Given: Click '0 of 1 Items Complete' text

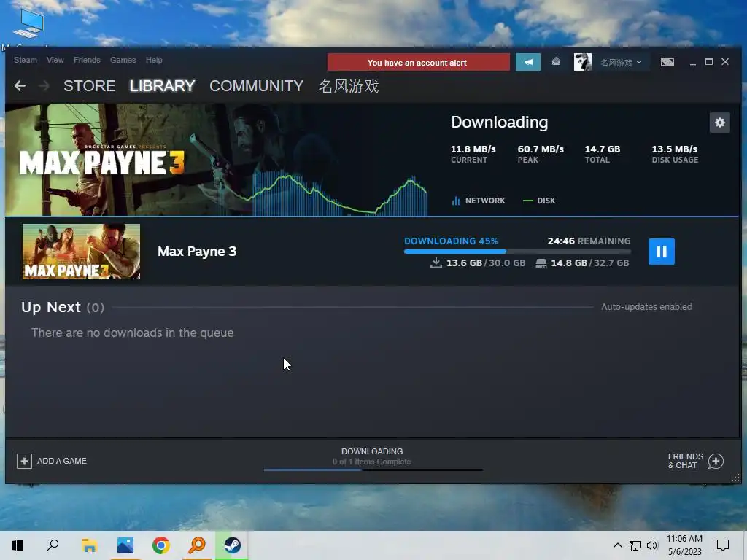Looking at the screenshot, I should (x=371, y=462).
